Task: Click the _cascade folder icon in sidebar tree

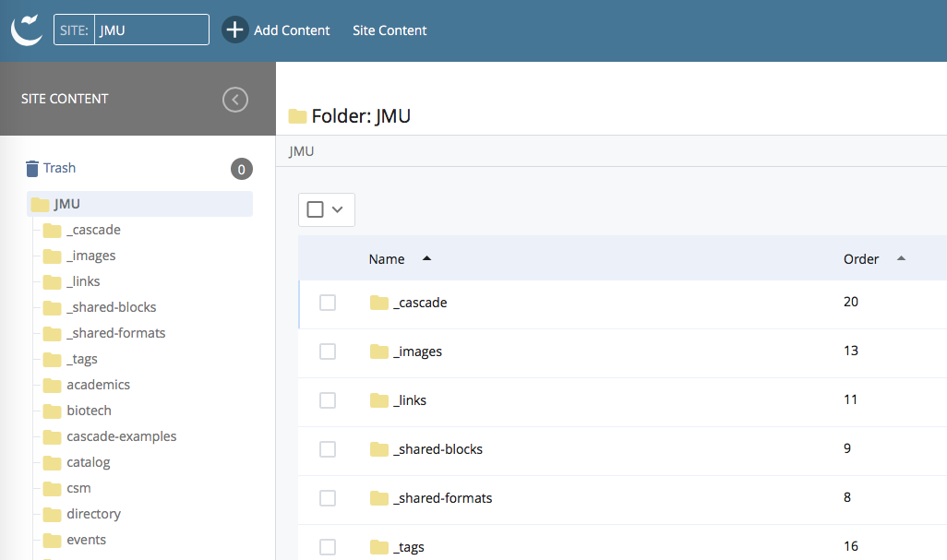Action: [x=52, y=231]
